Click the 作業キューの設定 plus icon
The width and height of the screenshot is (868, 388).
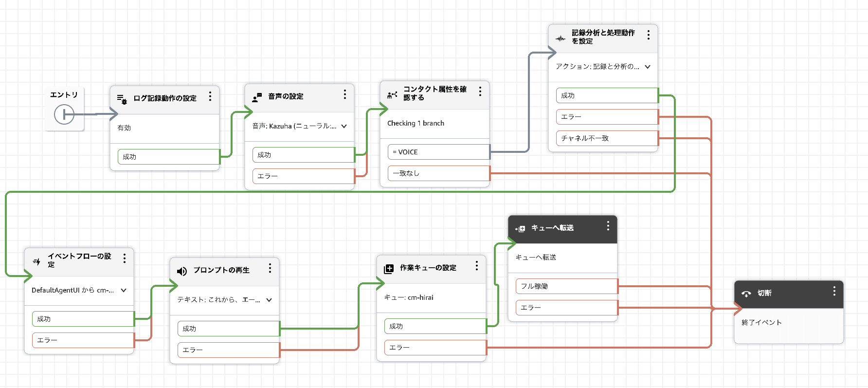point(389,269)
